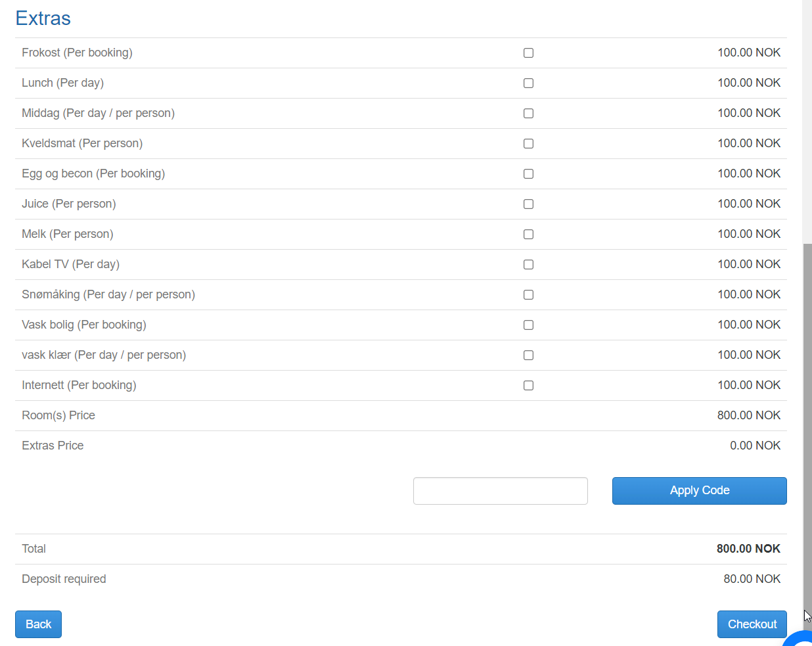Check the Melk per person box
This screenshot has height=646, width=812.
[x=528, y=235]
